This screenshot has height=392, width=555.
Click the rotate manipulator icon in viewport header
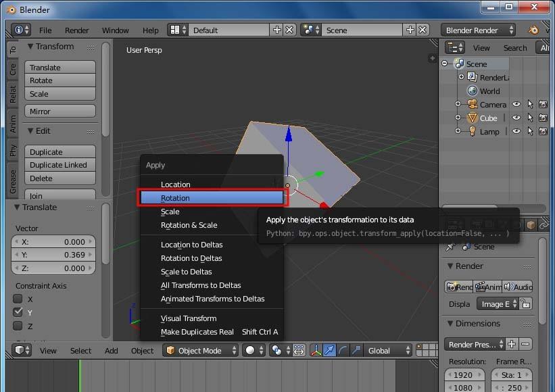[x=343, y=349]
